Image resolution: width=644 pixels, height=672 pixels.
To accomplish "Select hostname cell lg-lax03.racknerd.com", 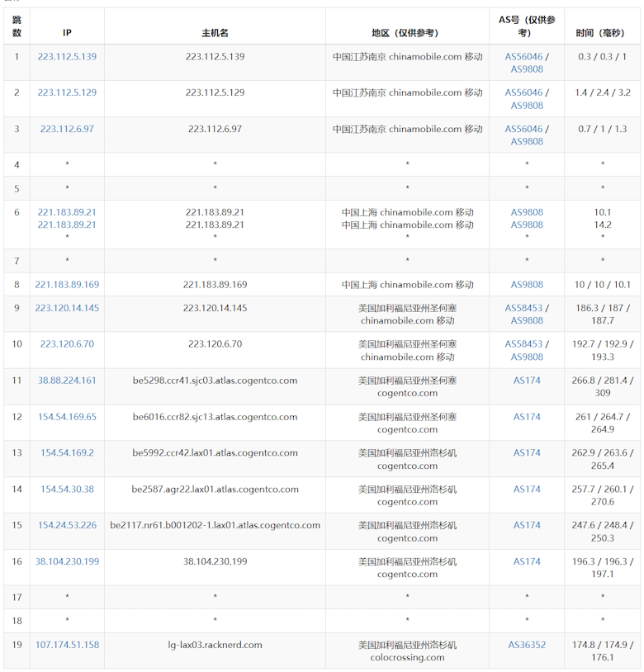I will tap(215, 646).
